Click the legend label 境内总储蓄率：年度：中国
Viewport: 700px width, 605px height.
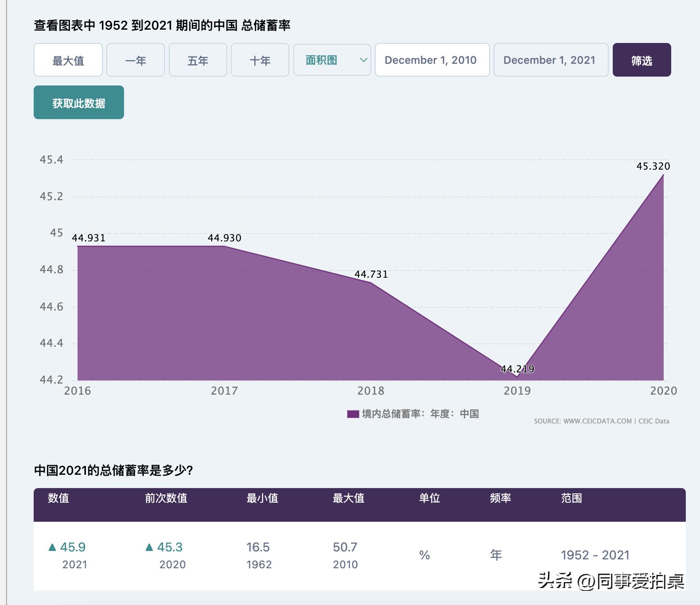pyautogui.click(x=420, y=414)
